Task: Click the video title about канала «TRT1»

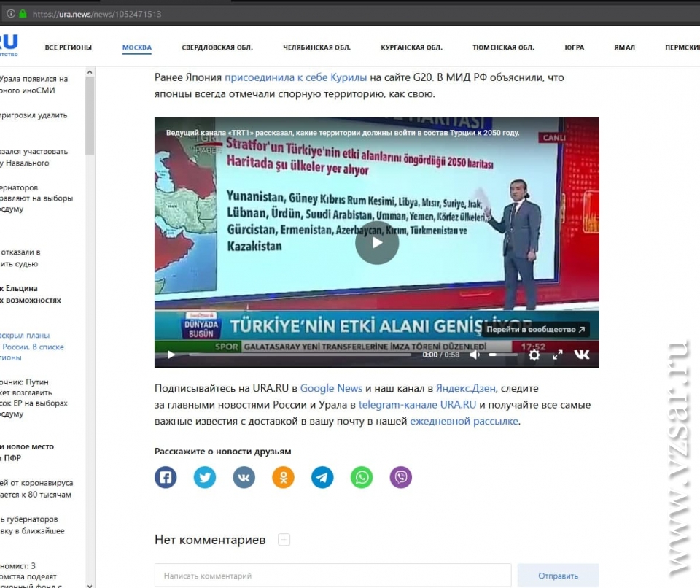Action: [343, 133]
